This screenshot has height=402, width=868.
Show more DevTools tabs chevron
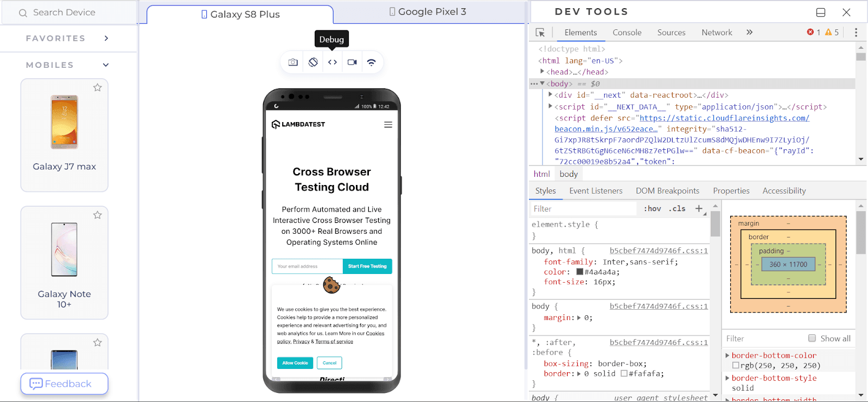click(749, 33)
